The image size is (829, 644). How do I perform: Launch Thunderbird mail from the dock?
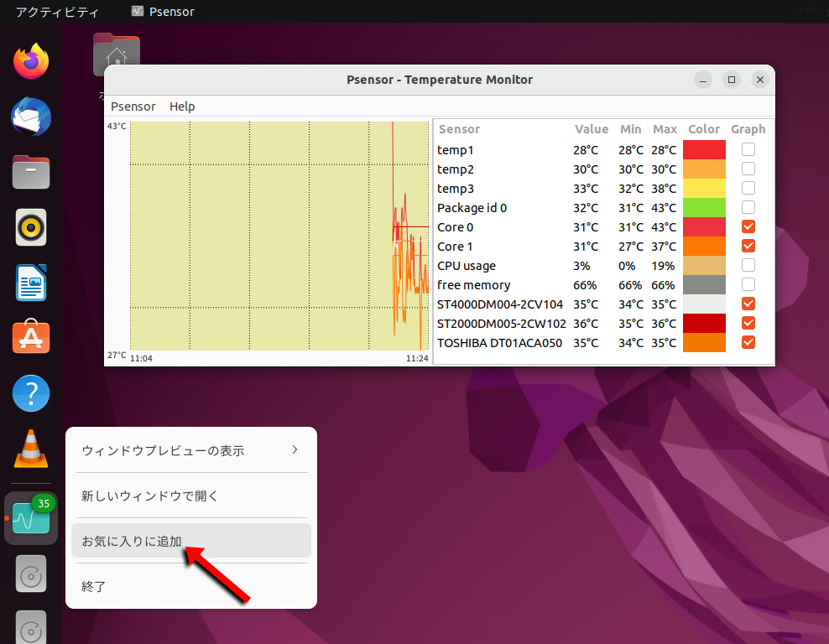pos(31,117)
